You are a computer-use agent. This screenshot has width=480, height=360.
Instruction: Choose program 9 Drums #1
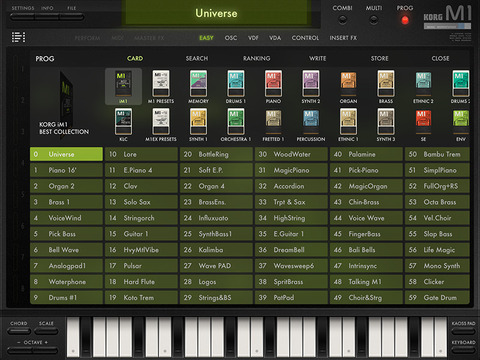(x=66, y=297)
